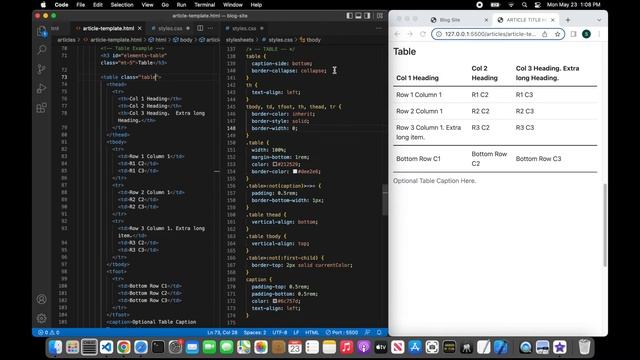Switch to the article-template.html editor tab
This screenshot has height=360, width=640.
pyautogui.click(x=108, y=28)
